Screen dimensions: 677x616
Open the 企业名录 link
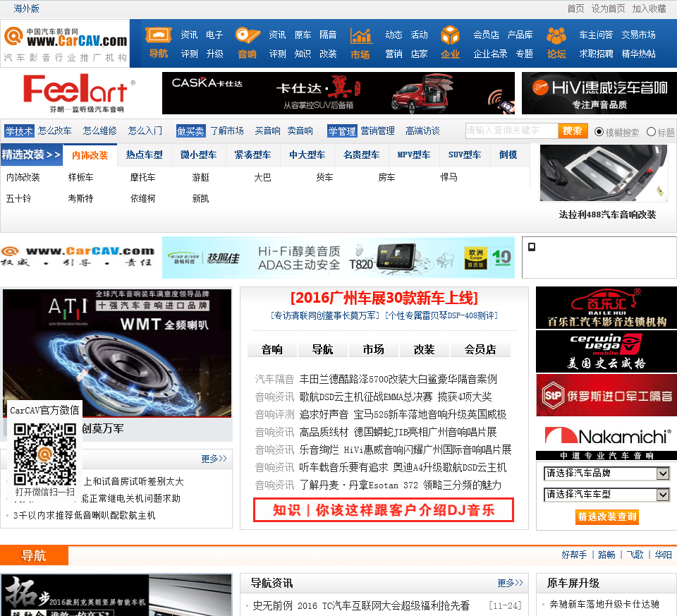click(x=490, y=54)
